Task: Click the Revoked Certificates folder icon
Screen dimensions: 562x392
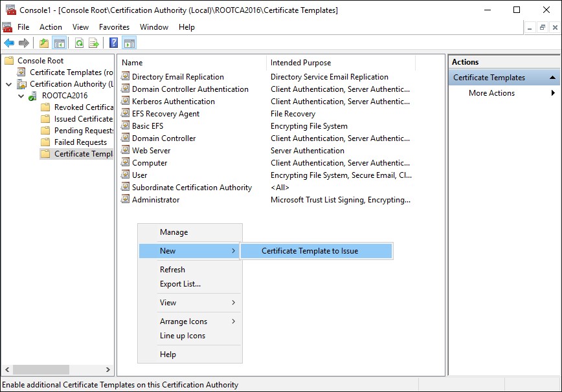Action: [x=45, y=107]
